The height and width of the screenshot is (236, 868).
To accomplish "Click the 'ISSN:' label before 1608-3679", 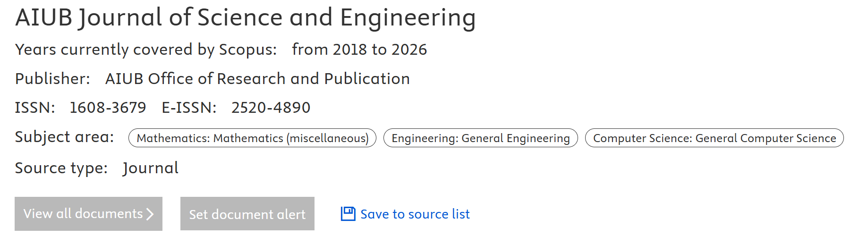I will point(35,108).
